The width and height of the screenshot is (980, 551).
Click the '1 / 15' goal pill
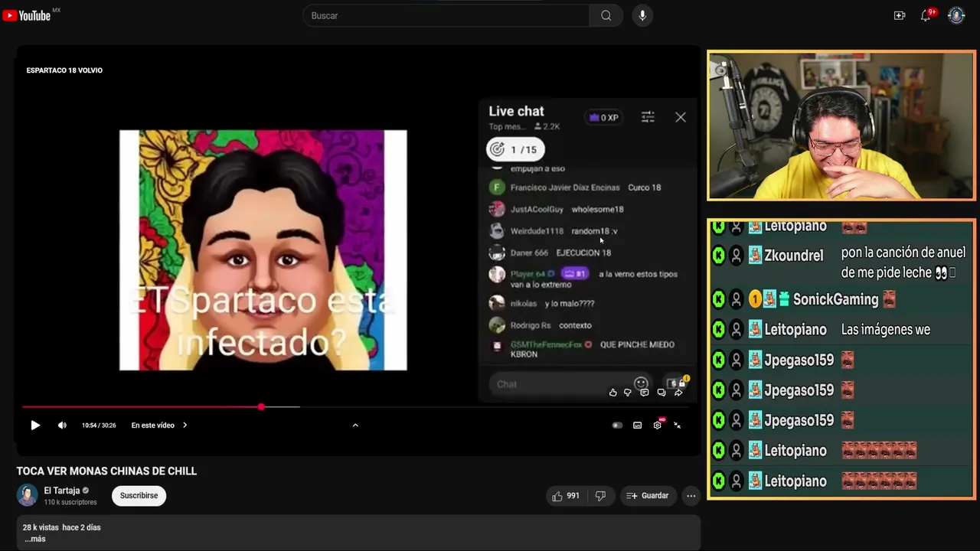point(515,149)
